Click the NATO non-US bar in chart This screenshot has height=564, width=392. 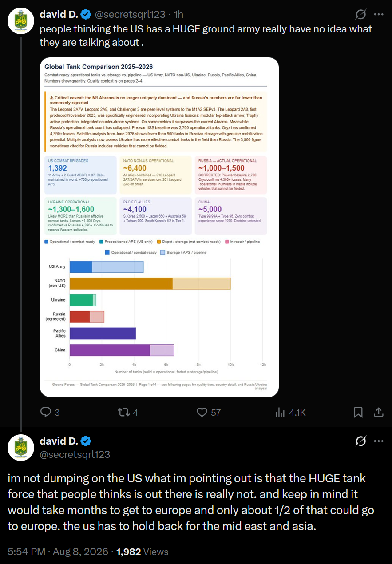click(x=150, y=283)
